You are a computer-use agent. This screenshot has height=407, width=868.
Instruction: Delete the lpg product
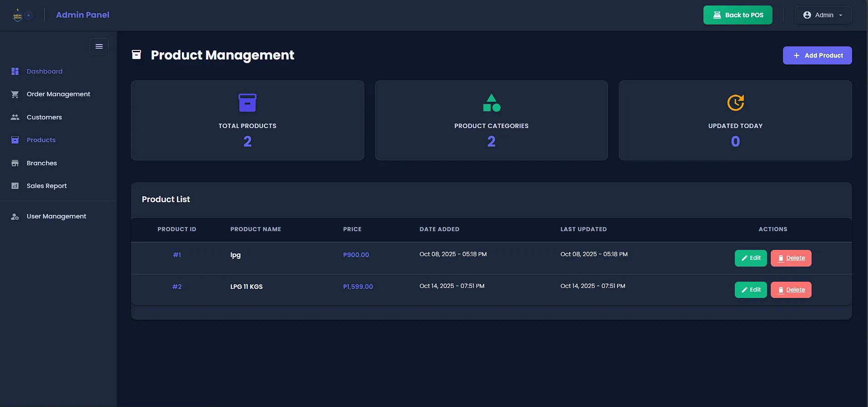point(791,258)
